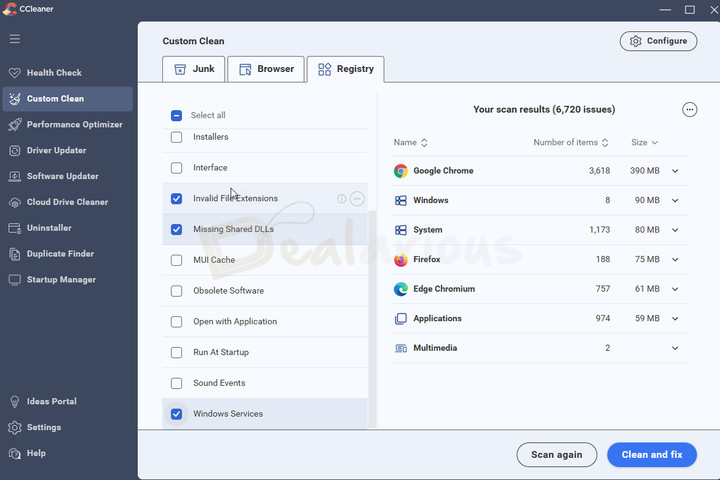Expand the Applications results row
The image size is (720, 480).
[x=675, y=318]
